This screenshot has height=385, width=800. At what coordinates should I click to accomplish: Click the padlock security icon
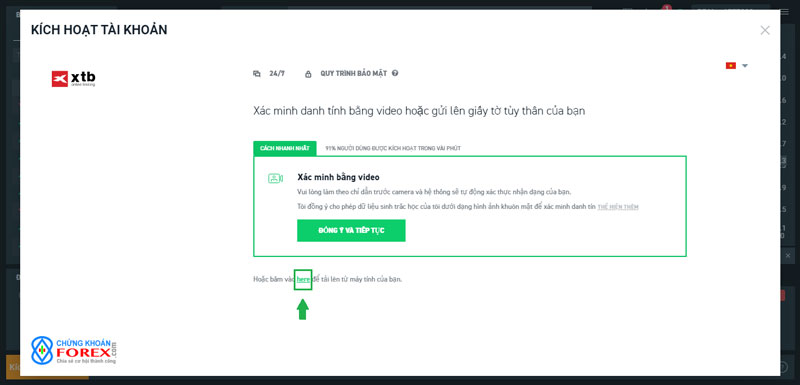[x=308, y=74]
